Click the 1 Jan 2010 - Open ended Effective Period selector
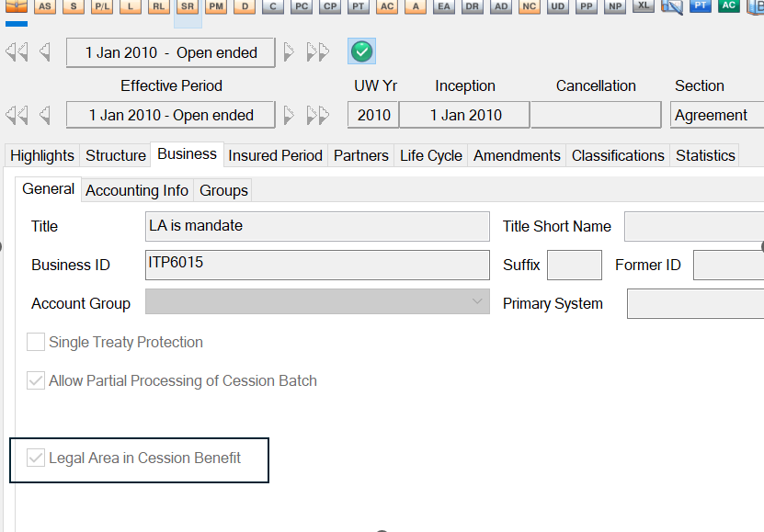Viewport: 764px width, 532px height. (x=171, y=115)
